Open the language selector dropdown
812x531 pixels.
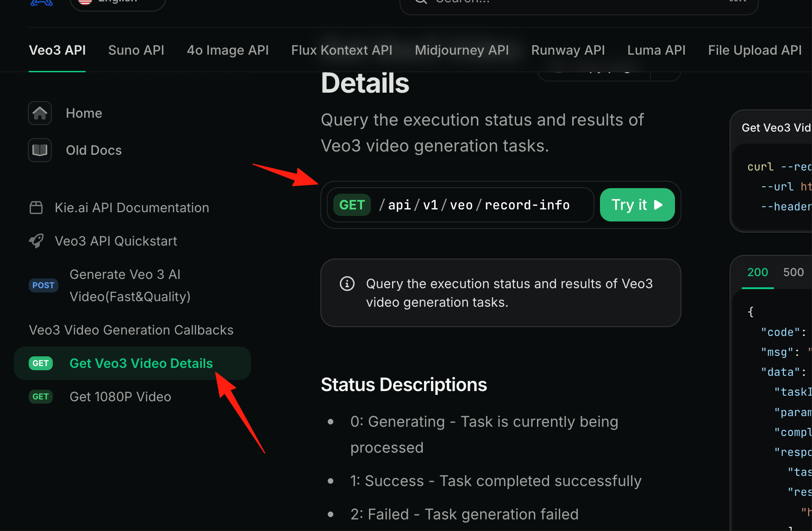coord(118,4)
